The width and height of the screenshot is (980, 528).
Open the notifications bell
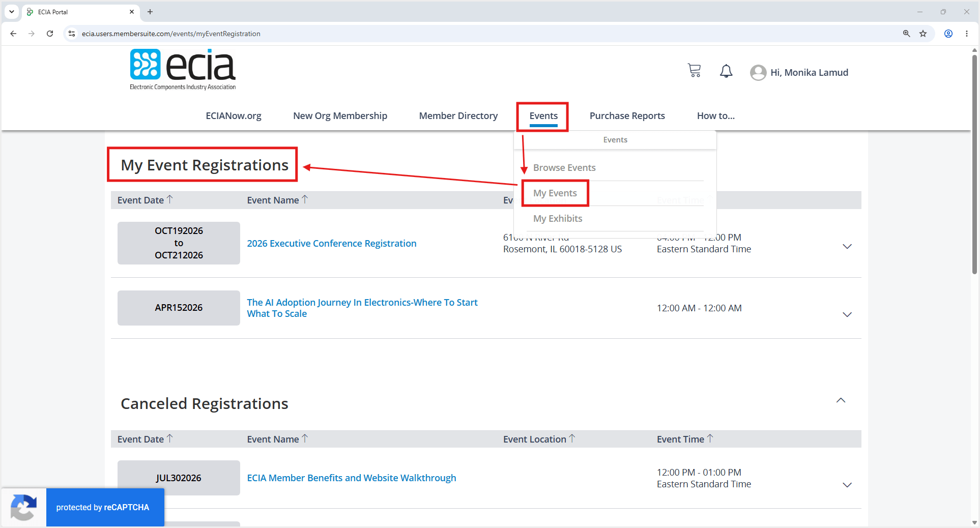click(x=726, y=71)
